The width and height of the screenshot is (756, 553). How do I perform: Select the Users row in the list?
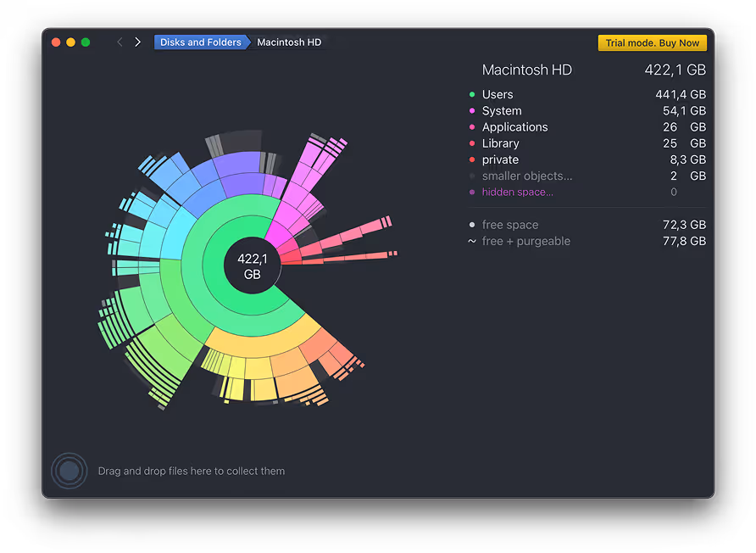[x=587, y=95]
